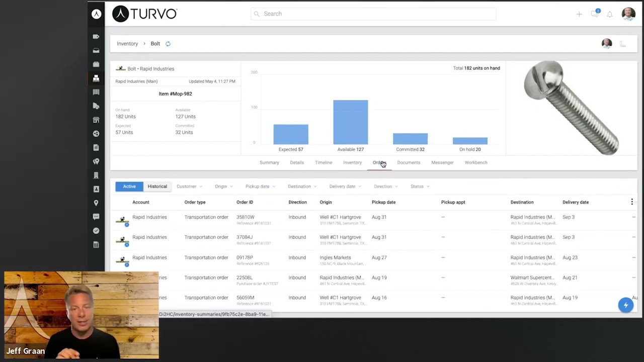Expand the Status filter dropdown
644x362 pixels.
420,187
